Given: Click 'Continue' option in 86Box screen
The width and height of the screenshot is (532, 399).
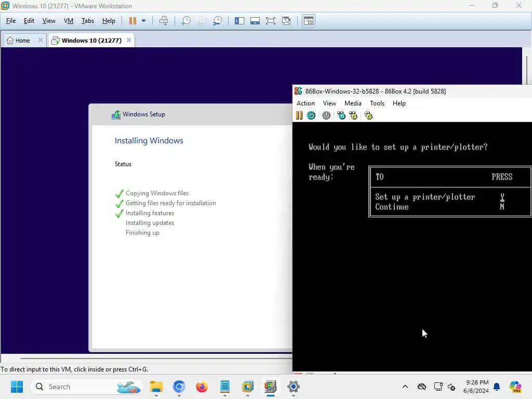Looking at the screenshot, I should tap(392, 207).
